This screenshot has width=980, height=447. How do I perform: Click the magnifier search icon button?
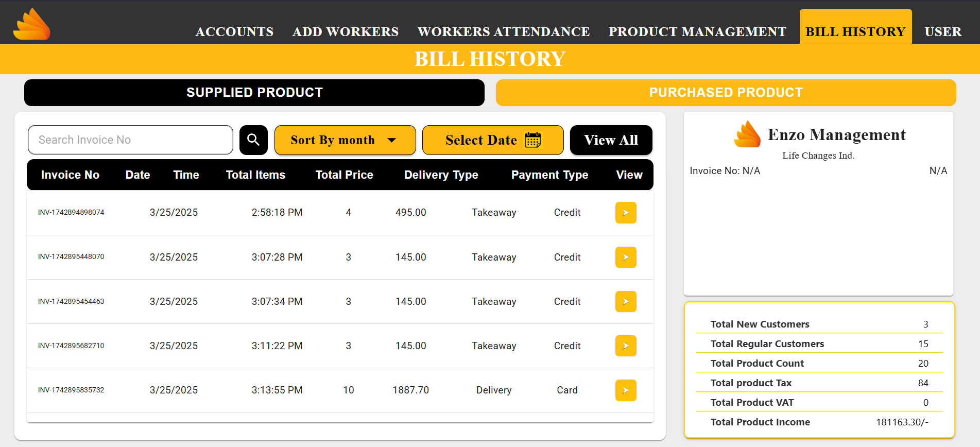tap(253, 140)
